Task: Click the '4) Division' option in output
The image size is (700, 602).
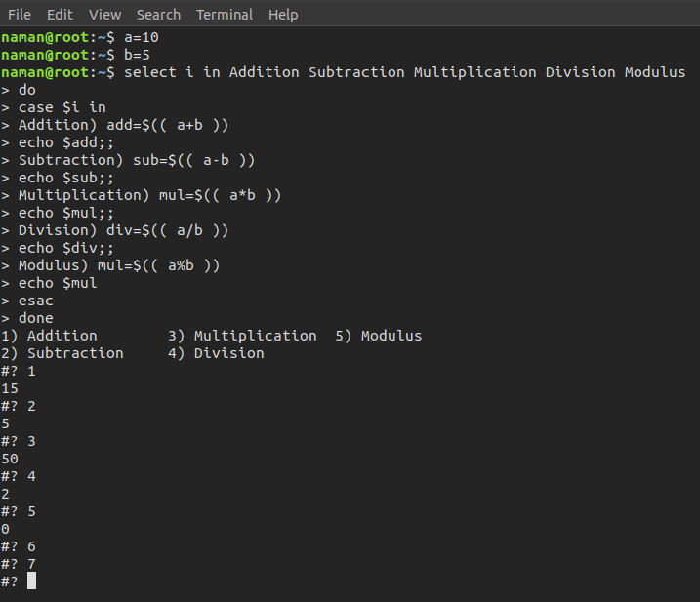Action: point(216,353)
